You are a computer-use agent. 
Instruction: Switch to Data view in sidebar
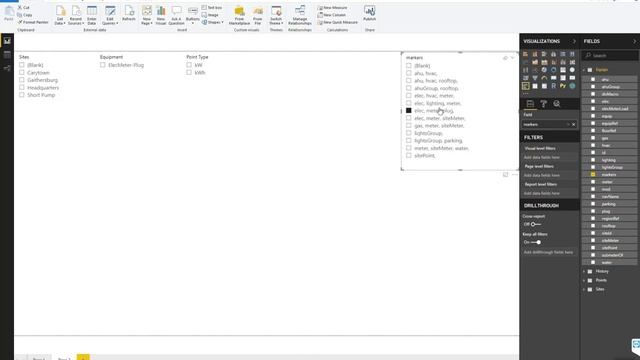pyautogui.click(x=7, y=54)
